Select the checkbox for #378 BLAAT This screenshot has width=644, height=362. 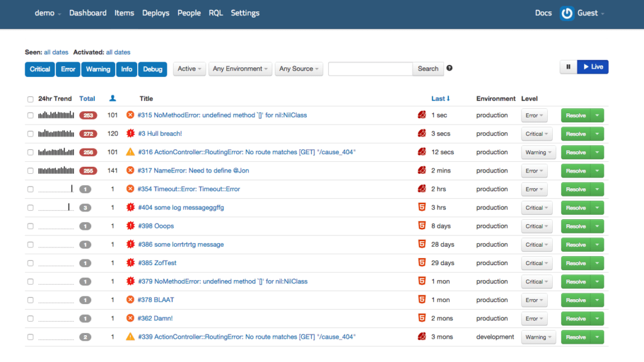pos(30,300)
